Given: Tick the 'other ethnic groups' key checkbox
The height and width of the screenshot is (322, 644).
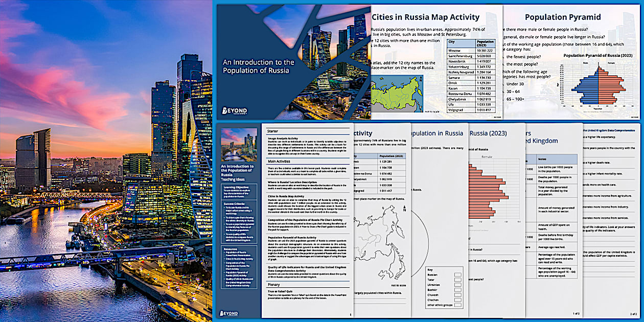Looking at the screenshot, I should click(x=457, y=306).
